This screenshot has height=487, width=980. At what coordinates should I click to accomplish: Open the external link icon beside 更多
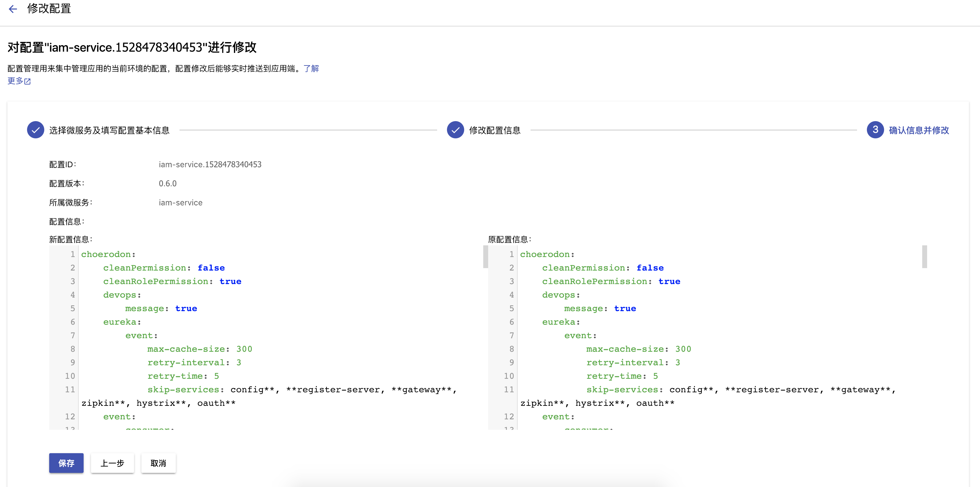(x=27, y=81)
